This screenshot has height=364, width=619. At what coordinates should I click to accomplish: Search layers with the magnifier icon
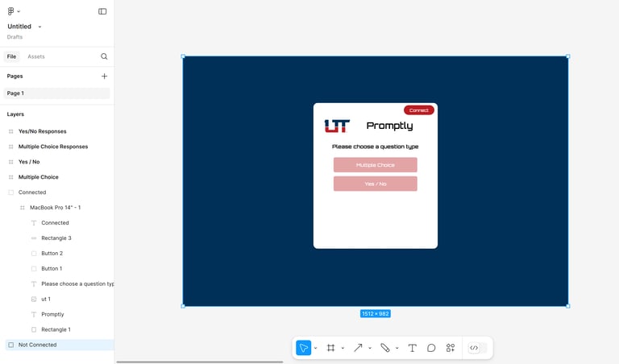coord(104,56)
